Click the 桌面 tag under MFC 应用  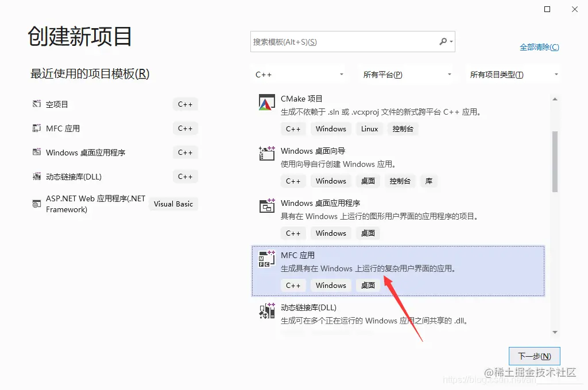point(368,285)
